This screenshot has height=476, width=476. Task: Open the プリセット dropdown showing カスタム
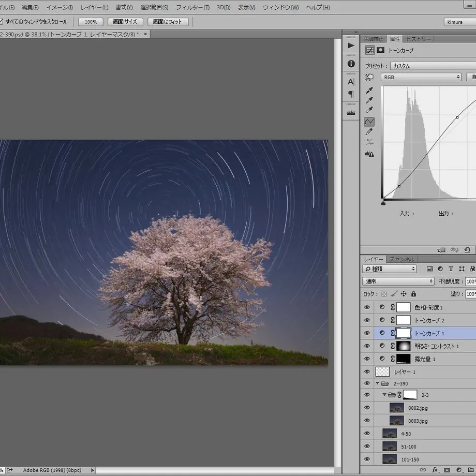433,66
